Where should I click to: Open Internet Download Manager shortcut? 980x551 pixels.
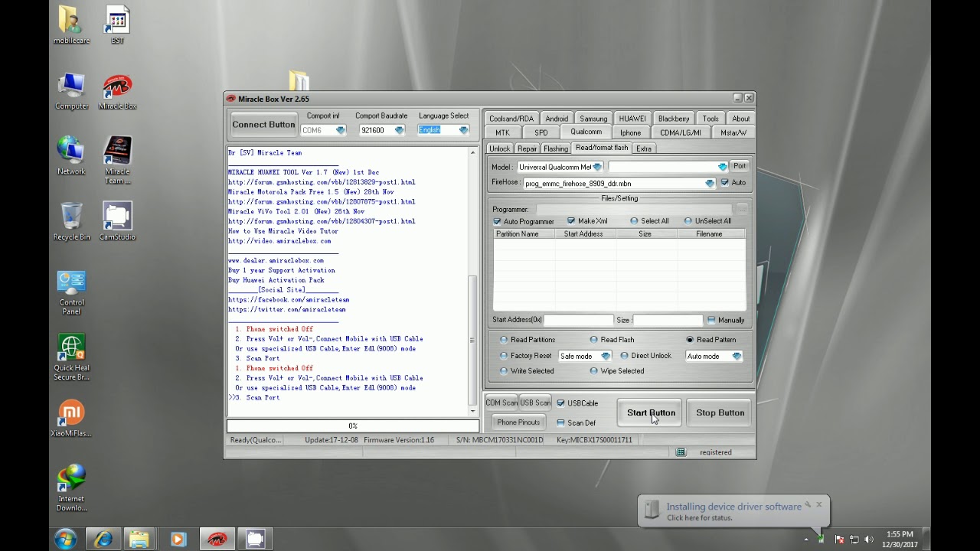tap(71, 487)
